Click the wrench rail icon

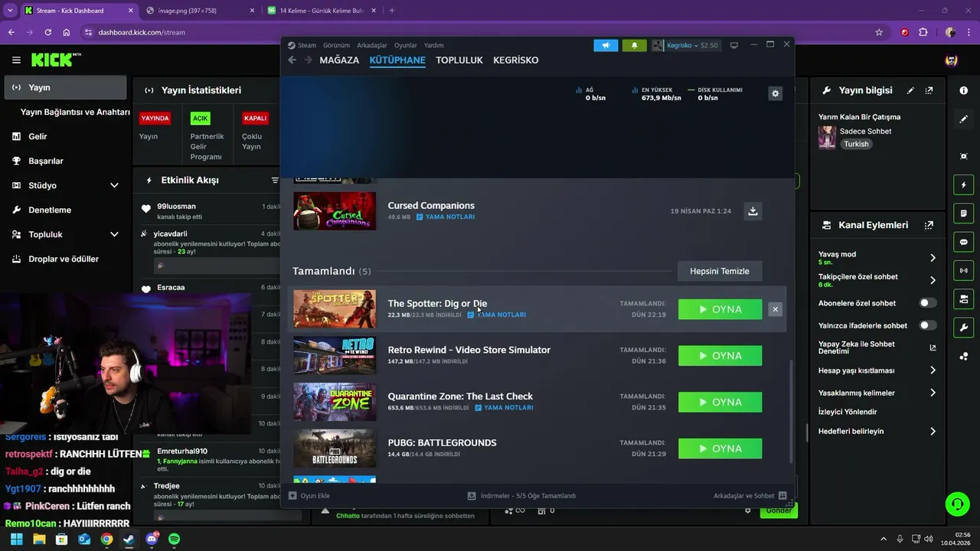coord(963,328)
